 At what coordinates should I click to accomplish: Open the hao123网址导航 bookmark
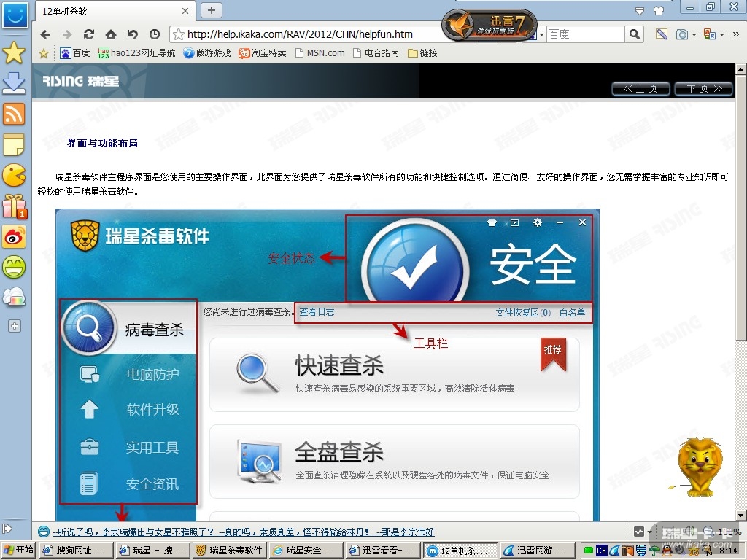coord(136,52)
